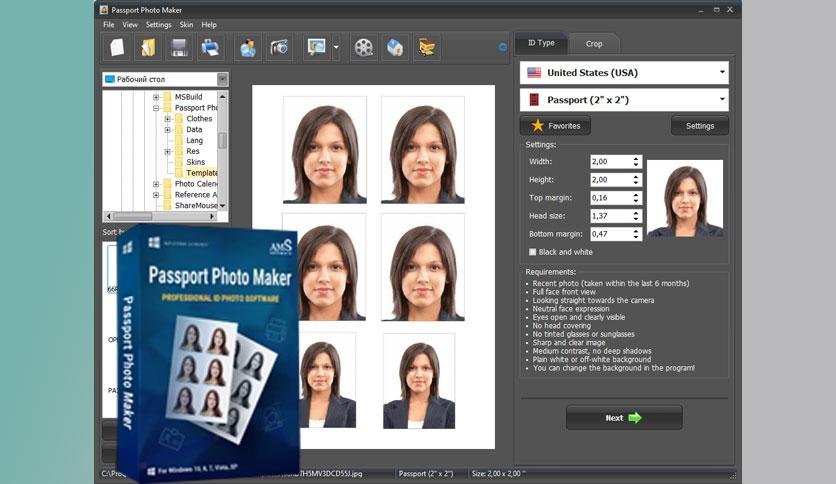Click the new blank page icon
The image size is (836, 484).
117,48
